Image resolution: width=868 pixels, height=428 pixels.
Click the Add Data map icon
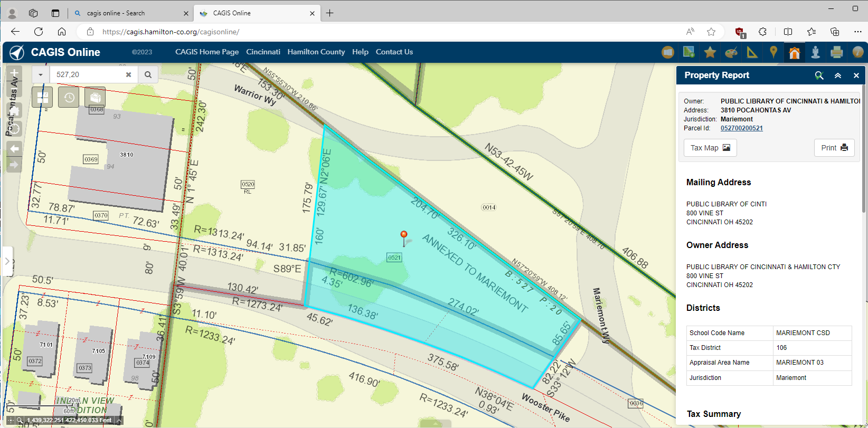[688, 52]
